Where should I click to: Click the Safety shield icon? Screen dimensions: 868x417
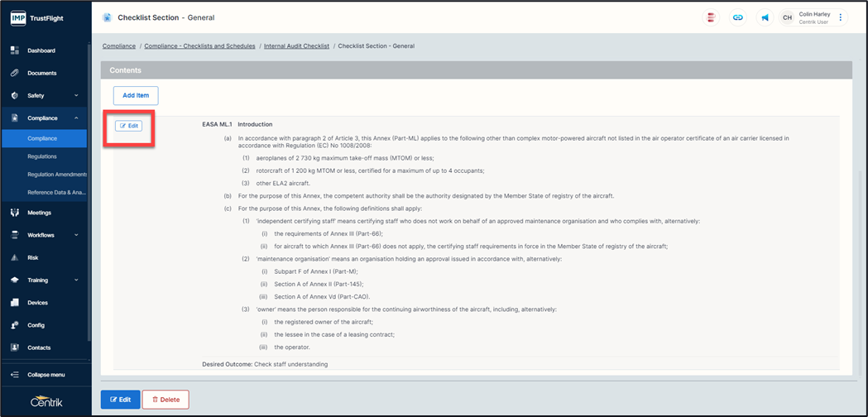point(15,96)
